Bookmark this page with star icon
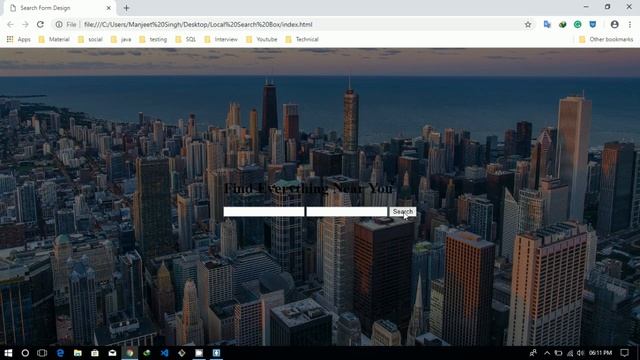Viewport: 640px width, 360px height. [528, 24]
